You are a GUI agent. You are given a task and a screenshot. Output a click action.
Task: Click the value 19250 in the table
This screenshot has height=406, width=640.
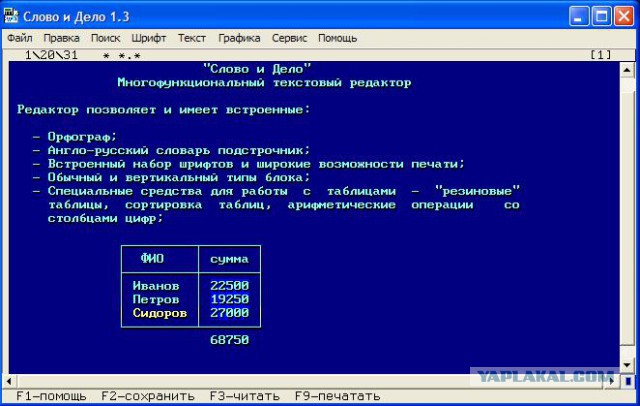229,300
